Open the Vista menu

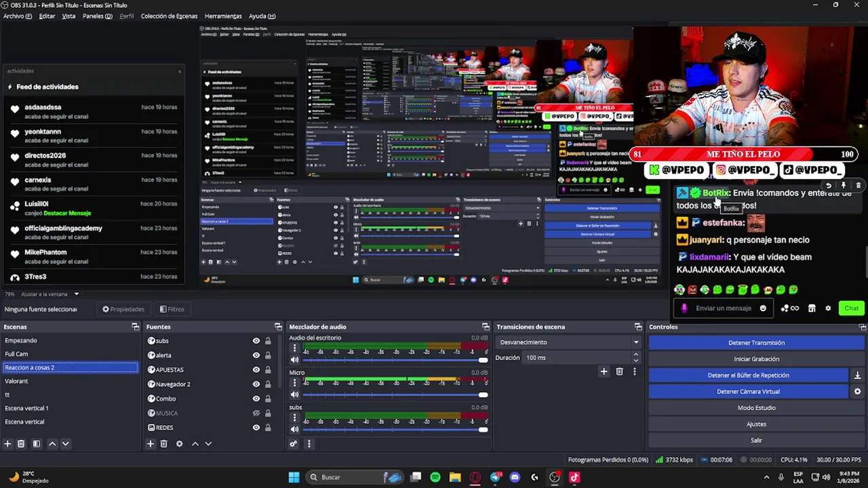click(68, 16)
